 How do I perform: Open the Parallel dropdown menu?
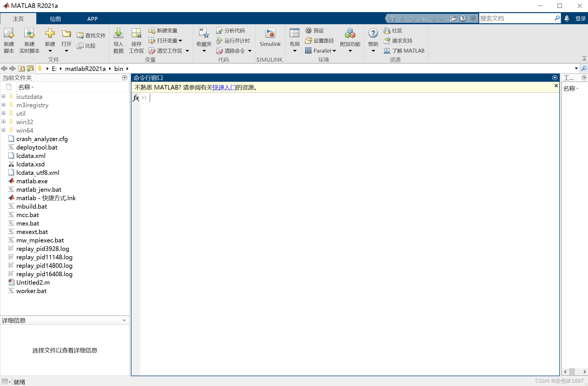click(334, 51)
